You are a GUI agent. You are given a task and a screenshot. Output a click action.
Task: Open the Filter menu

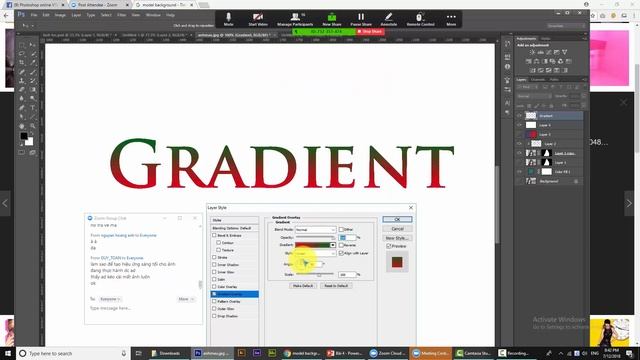(122, 15)
